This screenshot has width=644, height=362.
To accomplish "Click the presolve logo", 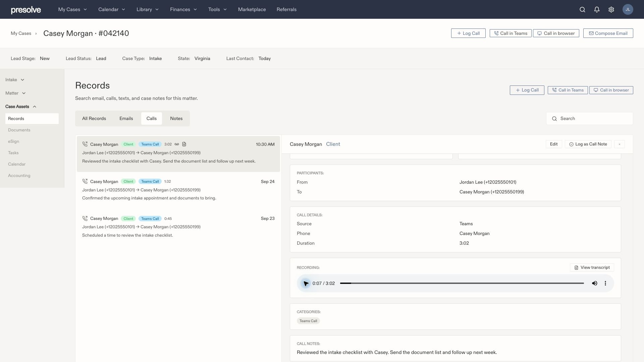I will point(26,10).
